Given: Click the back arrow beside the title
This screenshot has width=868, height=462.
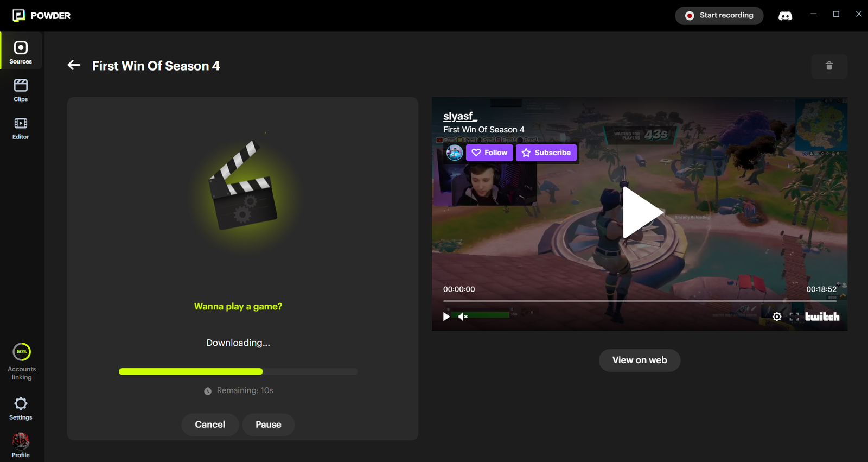Looking at the screenshot, I should [x=74, y=65].
